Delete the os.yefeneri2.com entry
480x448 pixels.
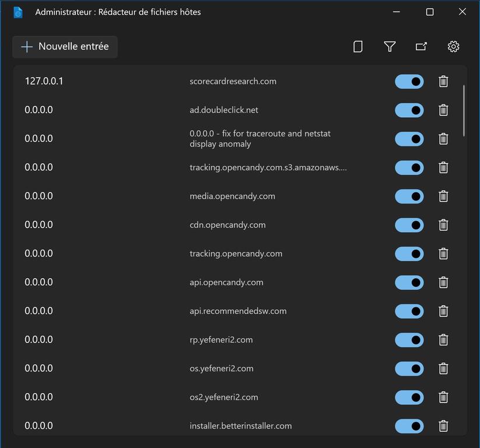[x=443, y=369]
